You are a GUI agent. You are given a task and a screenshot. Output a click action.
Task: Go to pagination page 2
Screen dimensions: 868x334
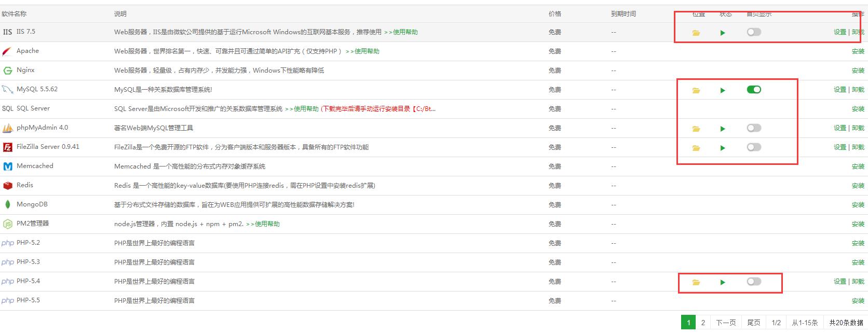tap(703, 323)
